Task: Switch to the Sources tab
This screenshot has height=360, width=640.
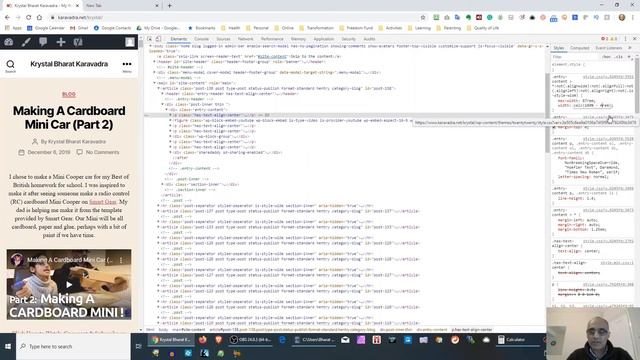Action: point(223,39)
